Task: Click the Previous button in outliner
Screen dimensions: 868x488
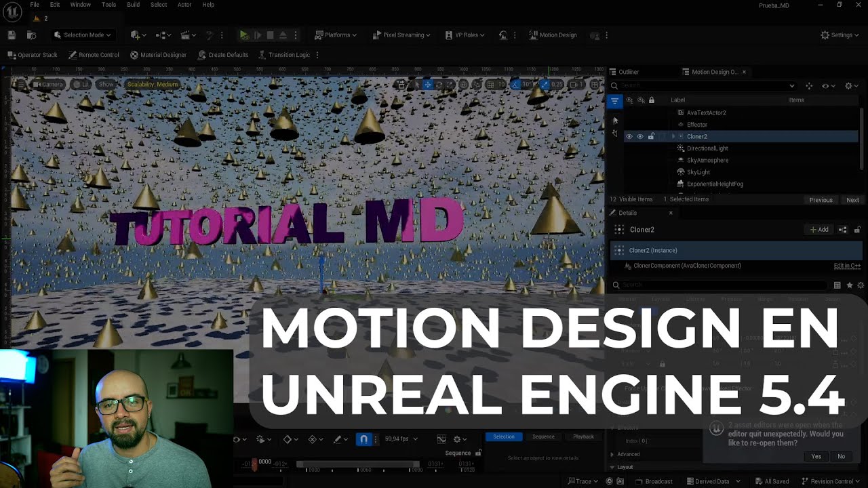Action: click(x=821, y=200)
